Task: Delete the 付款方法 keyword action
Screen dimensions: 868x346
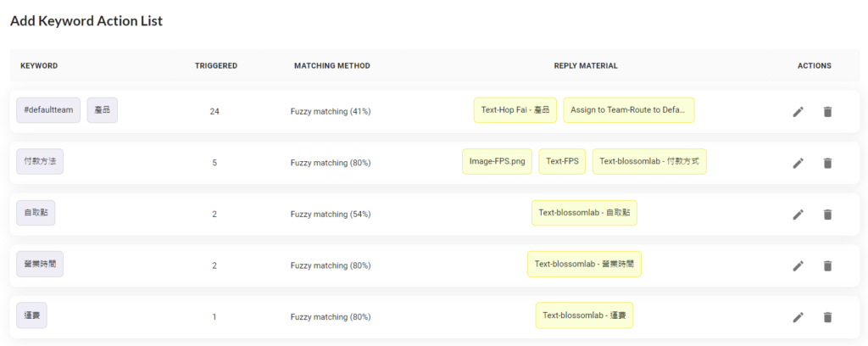Action: [827, 163]
